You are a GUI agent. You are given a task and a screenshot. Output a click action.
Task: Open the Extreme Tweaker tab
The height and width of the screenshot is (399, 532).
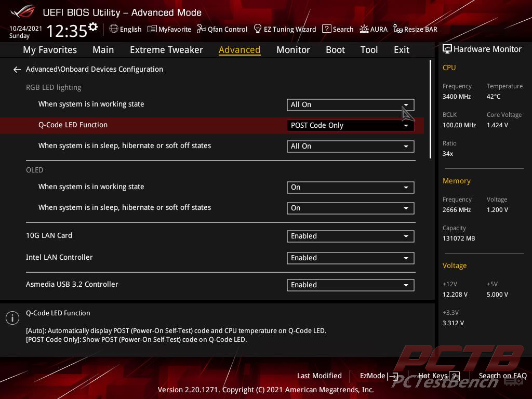pos(166,50)
